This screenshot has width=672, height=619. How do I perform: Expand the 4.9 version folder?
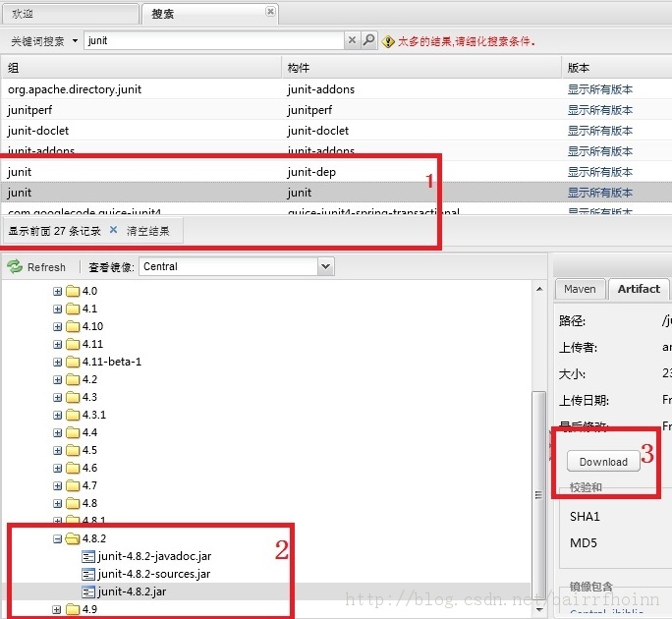click(x=57, y=609)
